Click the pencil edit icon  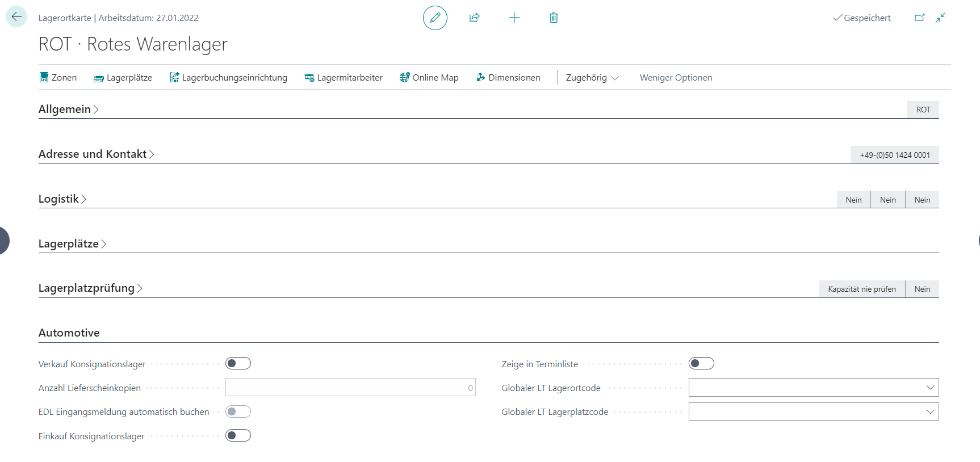[435, 18]
